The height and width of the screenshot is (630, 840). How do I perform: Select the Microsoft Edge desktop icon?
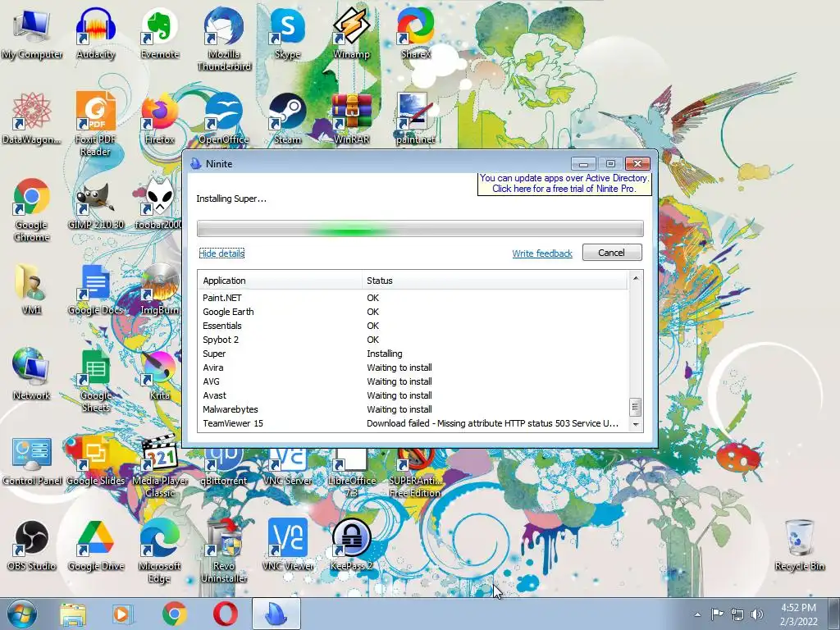tap(160, 550)
